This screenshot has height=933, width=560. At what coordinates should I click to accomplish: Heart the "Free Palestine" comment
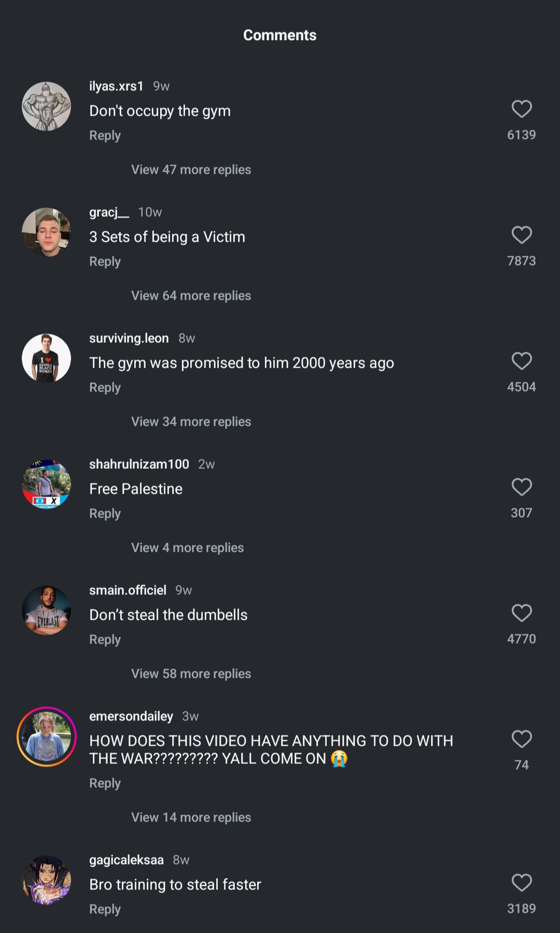click(x=522, y=487)
